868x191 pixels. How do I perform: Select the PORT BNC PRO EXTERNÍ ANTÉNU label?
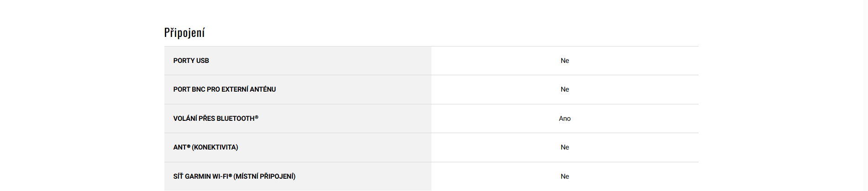point(224,89)
